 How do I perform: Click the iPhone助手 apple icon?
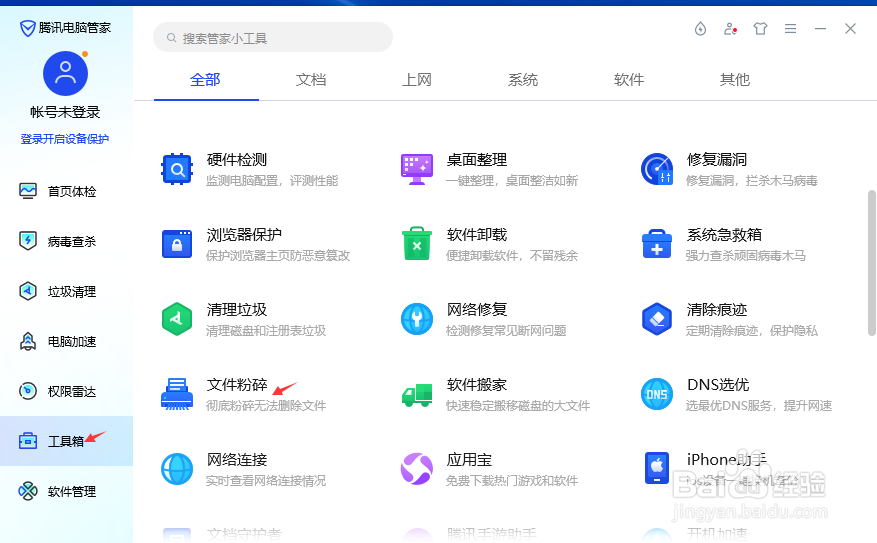(x=657, y=468)
